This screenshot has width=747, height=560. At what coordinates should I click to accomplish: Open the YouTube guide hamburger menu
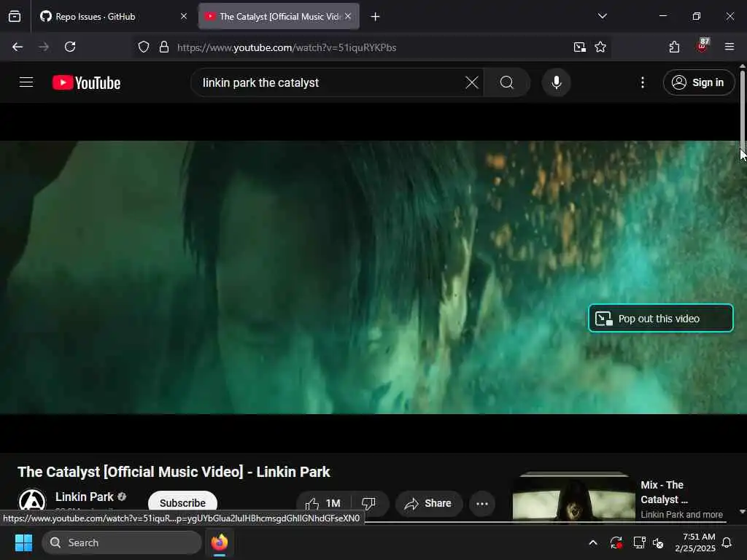(x=26, y=82)
